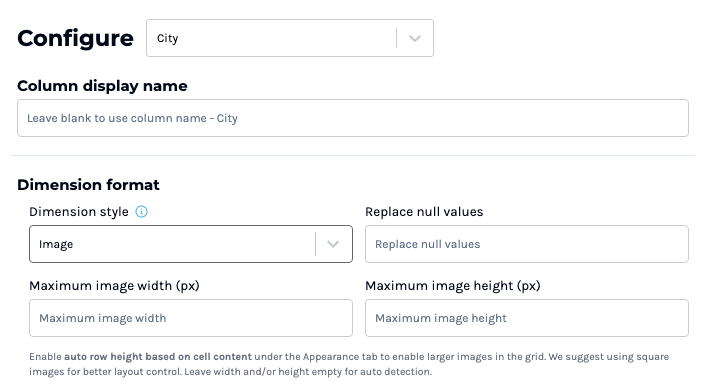This screenshot has width=703, height=389.
Task: Click bold auto row height based on cell content text
Action: tap(158, 357)
